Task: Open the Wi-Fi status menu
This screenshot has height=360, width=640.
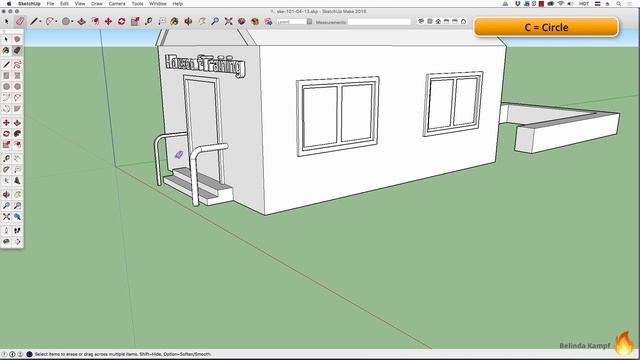Action: [560, 4]
